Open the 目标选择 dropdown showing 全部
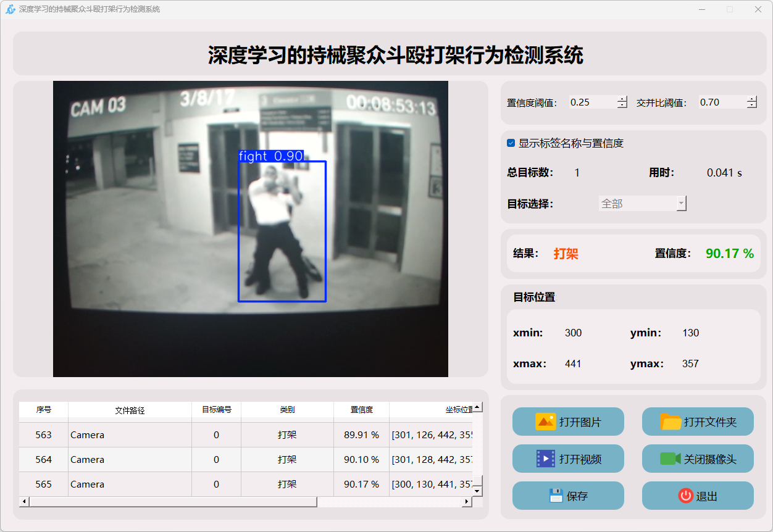Viewport: 773px width, 532px height. tap(642, 204)
